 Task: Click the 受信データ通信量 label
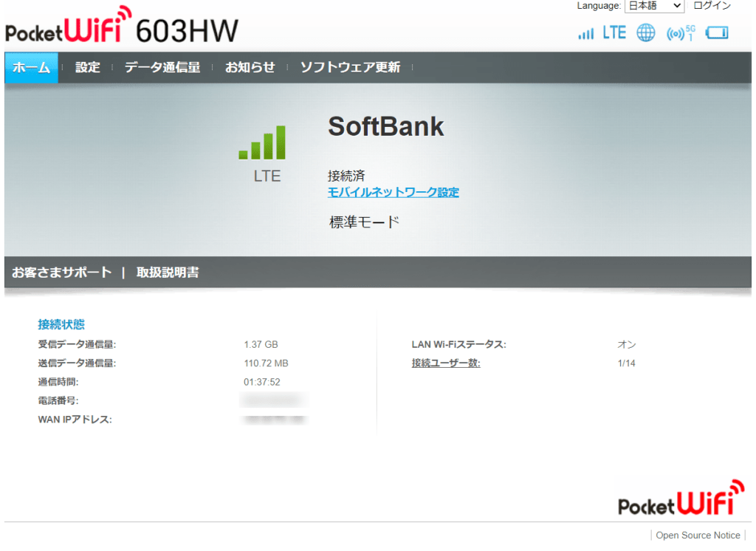(77, 344)
